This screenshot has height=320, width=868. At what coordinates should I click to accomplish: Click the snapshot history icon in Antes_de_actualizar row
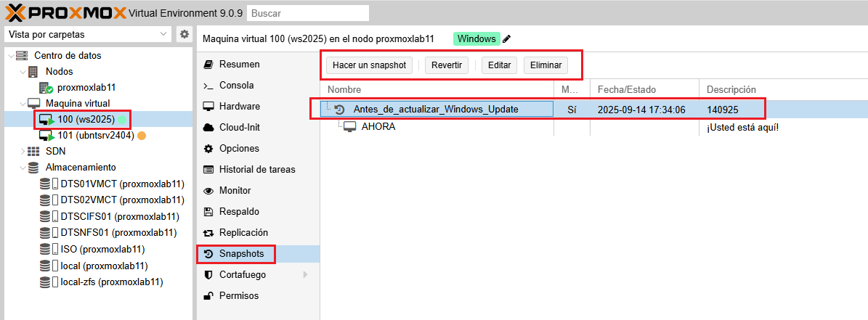pyautogui.click(x=341, y=110)
